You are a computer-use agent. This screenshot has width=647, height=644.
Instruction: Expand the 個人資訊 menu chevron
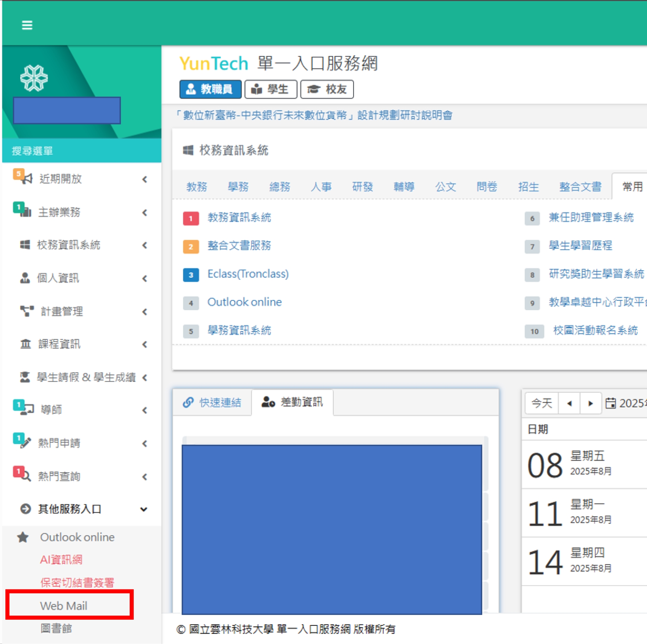145,279
